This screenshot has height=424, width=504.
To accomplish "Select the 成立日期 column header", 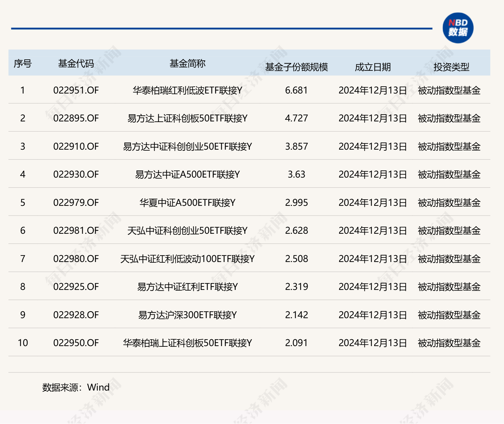I will (x=373, y=67).
